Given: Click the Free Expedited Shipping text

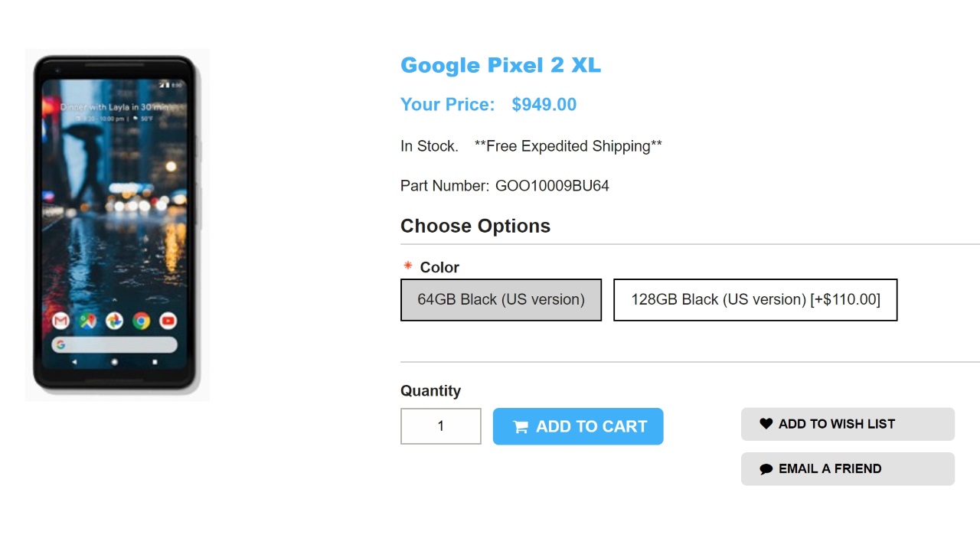Looking at the screenshot, I should tap(568, 146).
